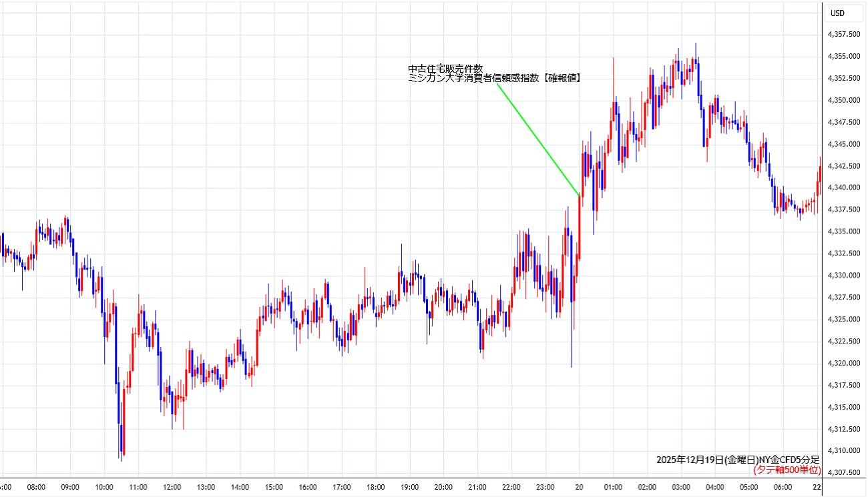Click the 03:00 time axis label

tap(682, 487)
